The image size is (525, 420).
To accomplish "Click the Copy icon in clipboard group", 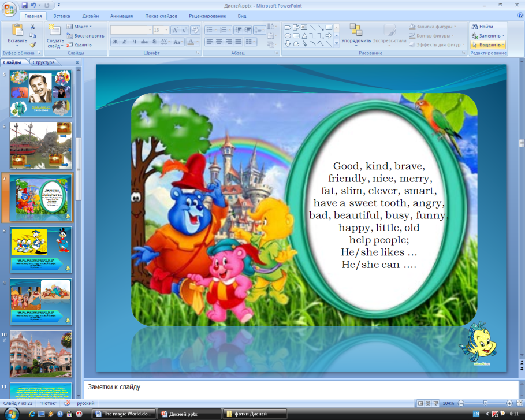I will point(32,35).
